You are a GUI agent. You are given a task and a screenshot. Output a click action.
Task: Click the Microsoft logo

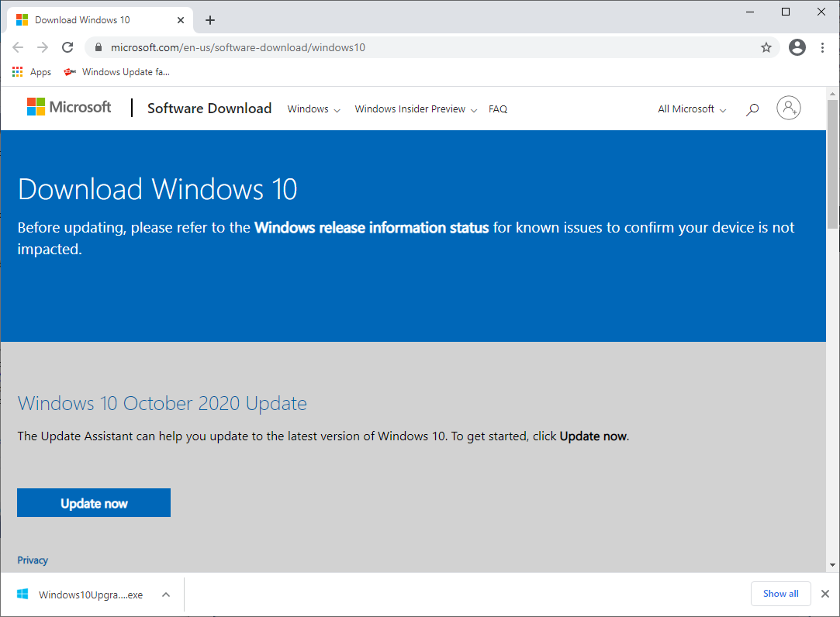pos(69,107)
